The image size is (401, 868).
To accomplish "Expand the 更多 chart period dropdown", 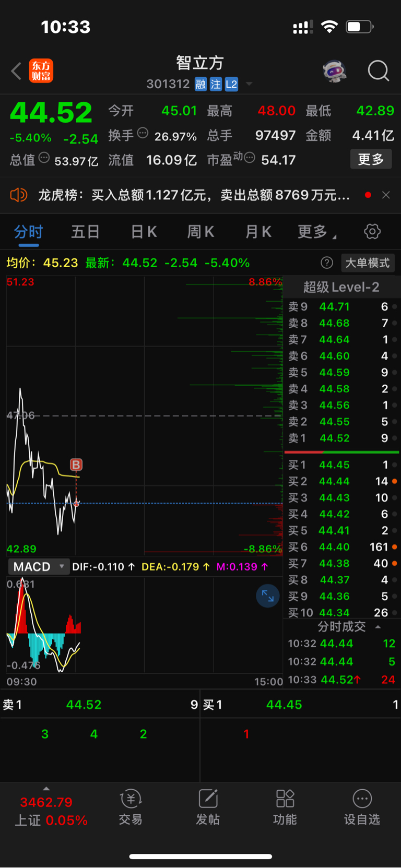I will (316, 232).
